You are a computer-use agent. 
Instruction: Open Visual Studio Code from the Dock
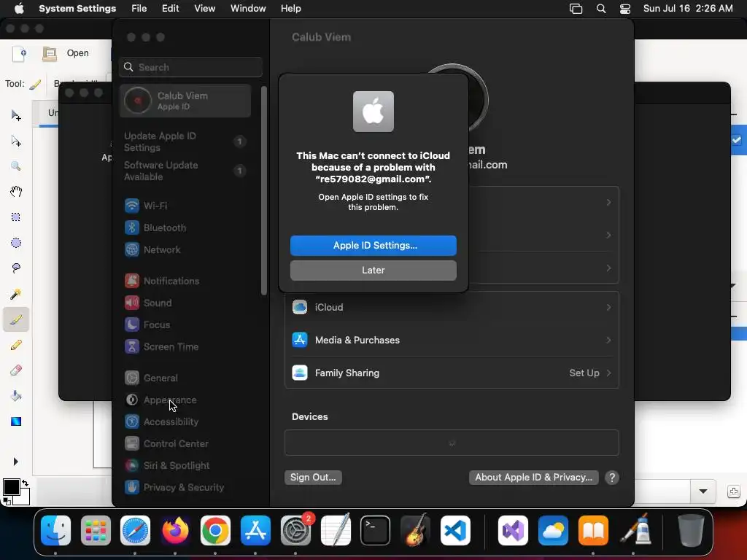pyautogui.click(x=455, y=530)
